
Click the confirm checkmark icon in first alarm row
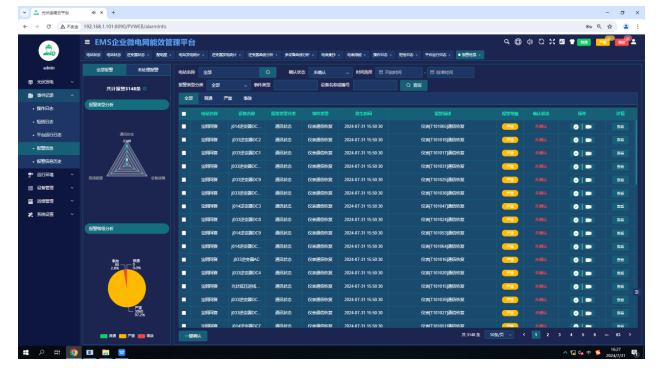pos(576,127)
